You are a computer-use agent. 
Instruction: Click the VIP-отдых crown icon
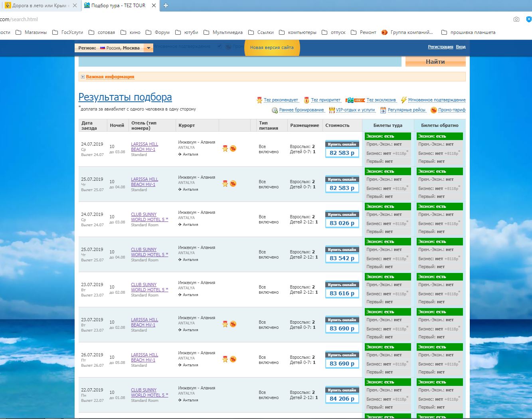coord(332,110)
